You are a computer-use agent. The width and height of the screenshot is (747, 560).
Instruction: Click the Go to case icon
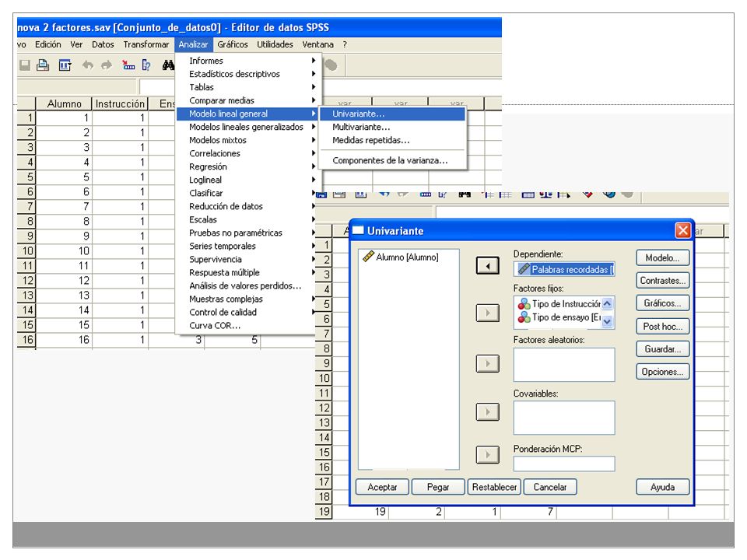point(128,65)
